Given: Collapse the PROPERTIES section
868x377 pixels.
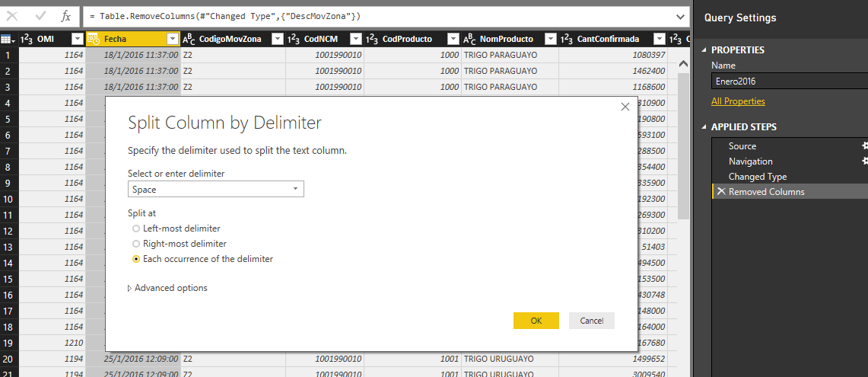Looking at the screenshot, I should point(704,50).
